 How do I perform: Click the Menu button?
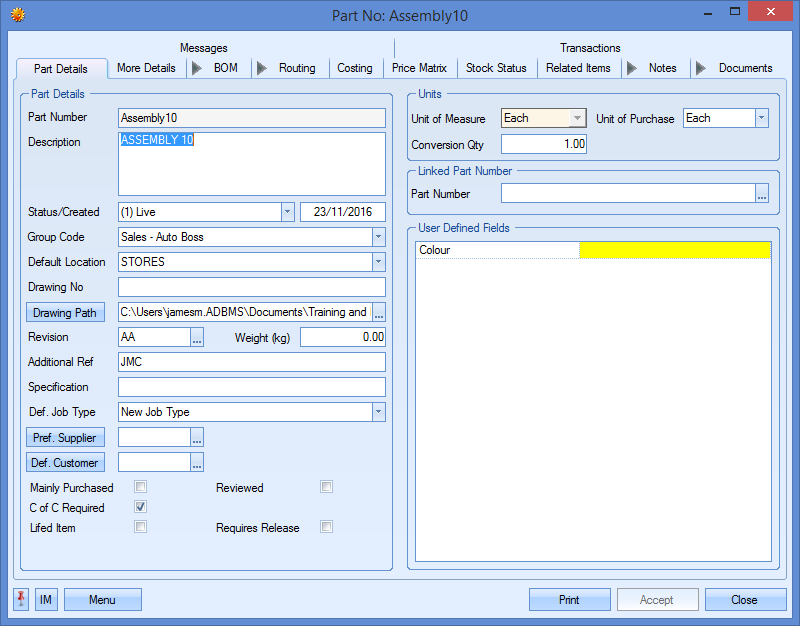pyautogui.click(x=102, y=600)
